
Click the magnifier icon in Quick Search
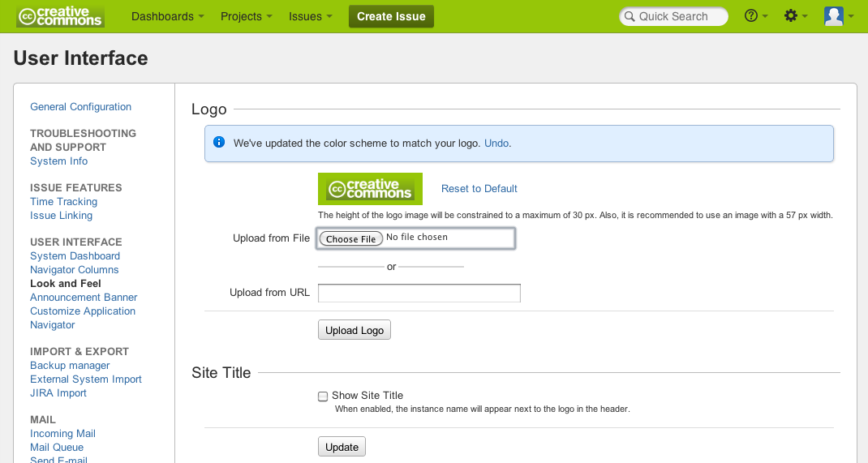(630, 16)
